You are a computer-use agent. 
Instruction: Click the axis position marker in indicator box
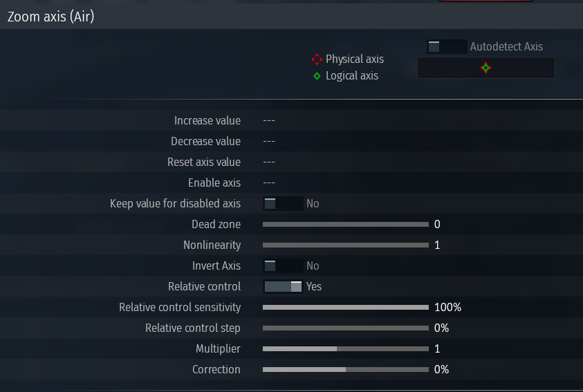pyautogui.click(x=485, y=68)
